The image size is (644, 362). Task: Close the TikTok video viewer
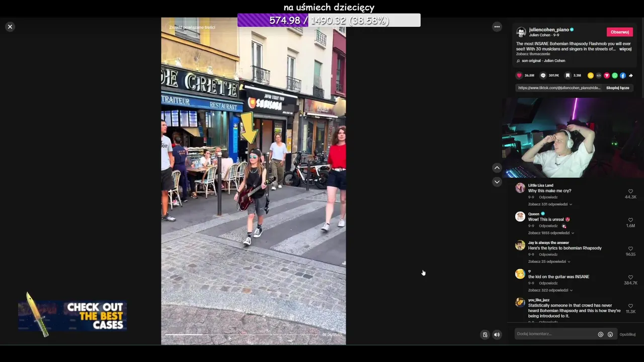click(x=10, y=27)
